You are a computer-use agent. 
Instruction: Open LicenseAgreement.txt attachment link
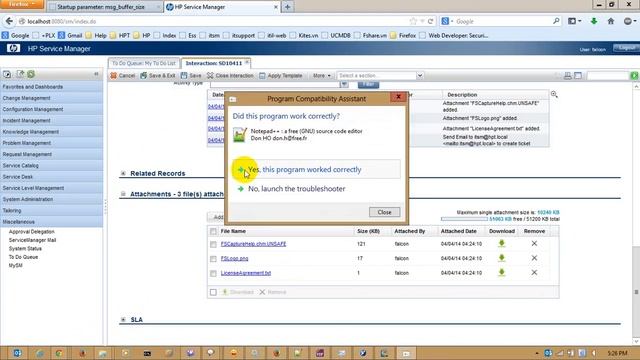tap(245, 273)
